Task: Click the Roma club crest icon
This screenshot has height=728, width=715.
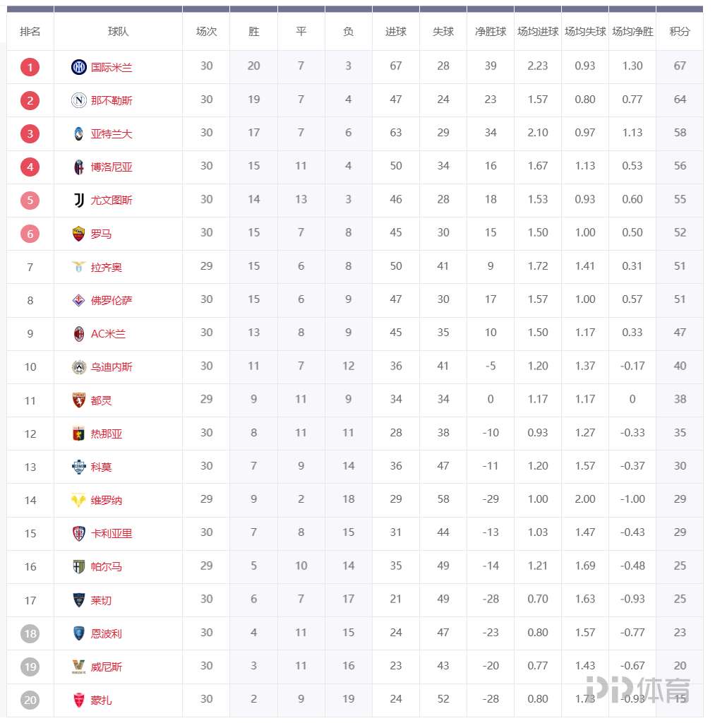Action: 79,234
